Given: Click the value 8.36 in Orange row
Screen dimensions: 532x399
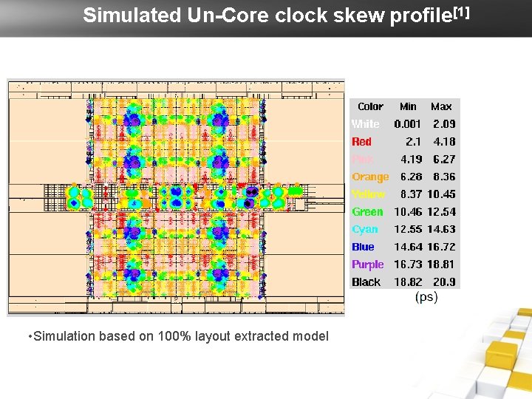Looking at the screenshot, I should click(444, 177).
